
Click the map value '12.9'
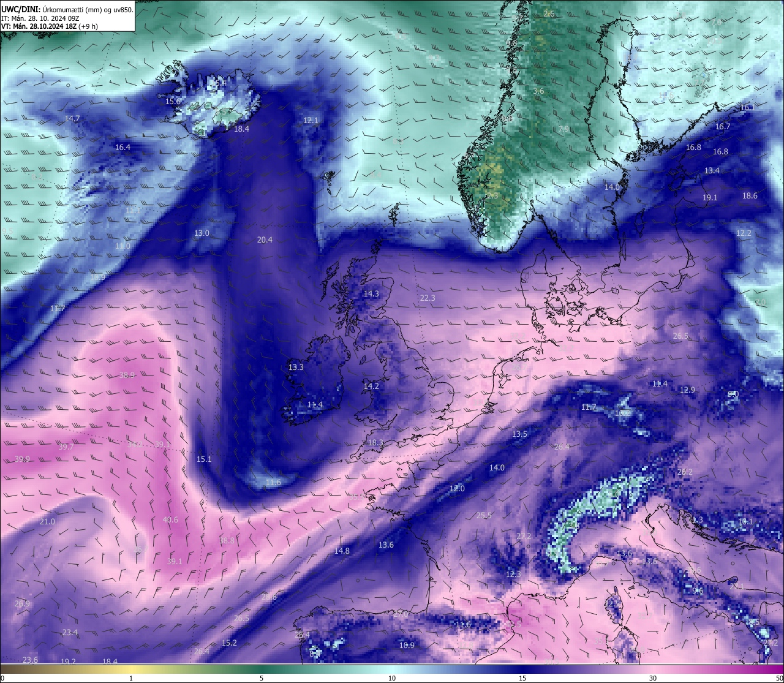(x=687, y=390)
